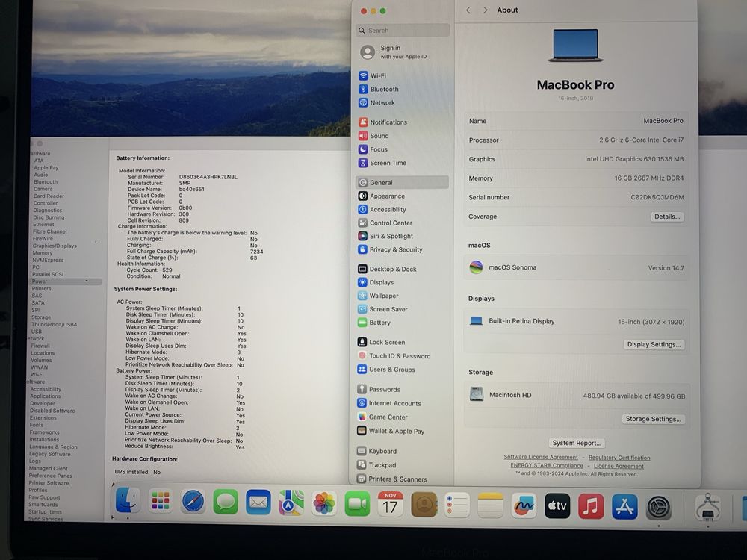Viewport: 747px width, 560px height.
Task: Open Keyboard settings
Action: point(376,451)
